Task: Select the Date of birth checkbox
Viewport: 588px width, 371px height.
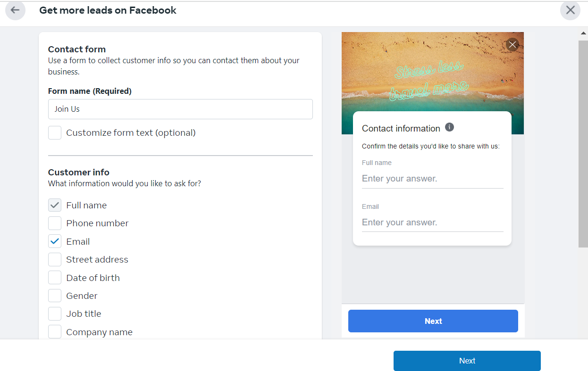Action: [x=55, y=278]
